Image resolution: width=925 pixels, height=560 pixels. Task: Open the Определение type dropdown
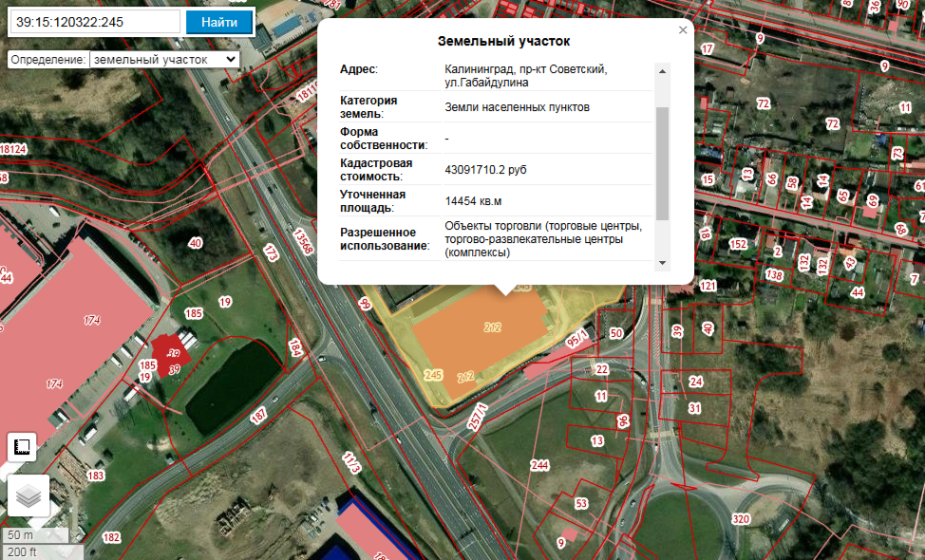pyautogui.click(x=164, y=60)
